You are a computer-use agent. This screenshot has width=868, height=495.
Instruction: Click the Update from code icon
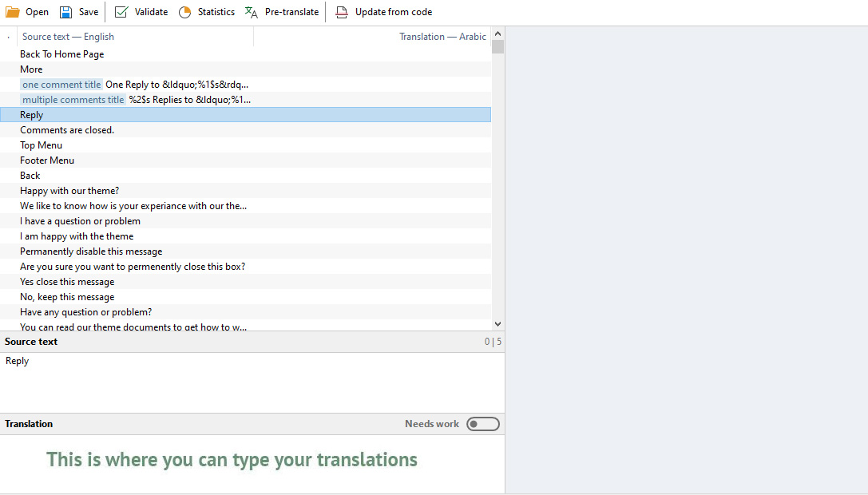pyautogui.click(x=342, y=12)
